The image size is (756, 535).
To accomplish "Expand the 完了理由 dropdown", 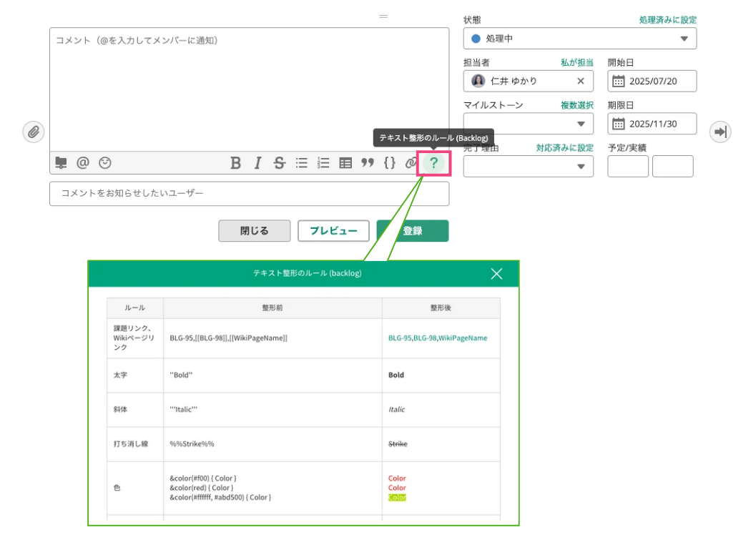I will 528,166.
